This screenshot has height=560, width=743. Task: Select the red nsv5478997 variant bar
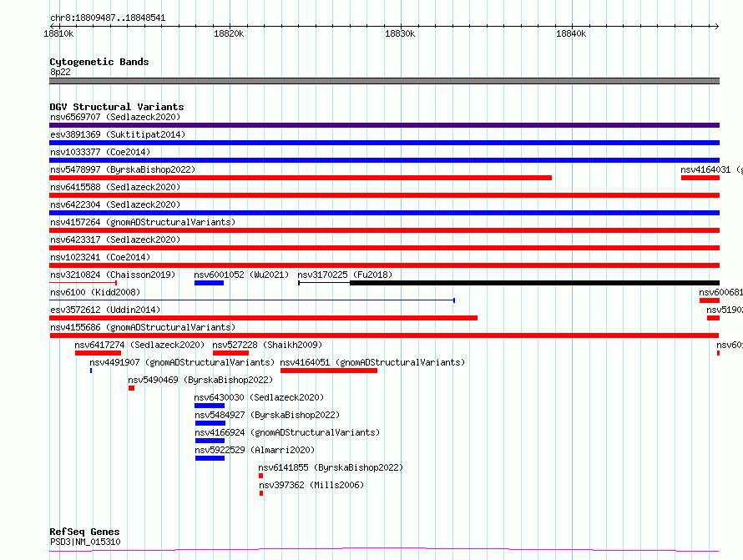tap(301, 178)
